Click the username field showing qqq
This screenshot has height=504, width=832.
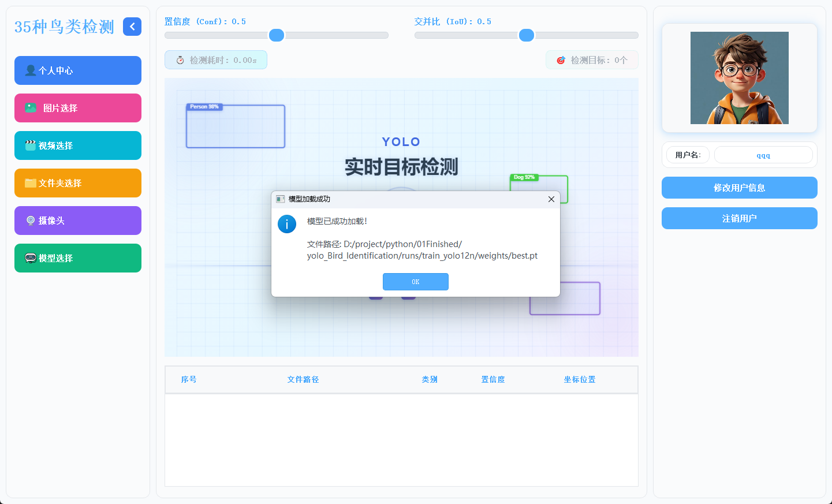763,155
